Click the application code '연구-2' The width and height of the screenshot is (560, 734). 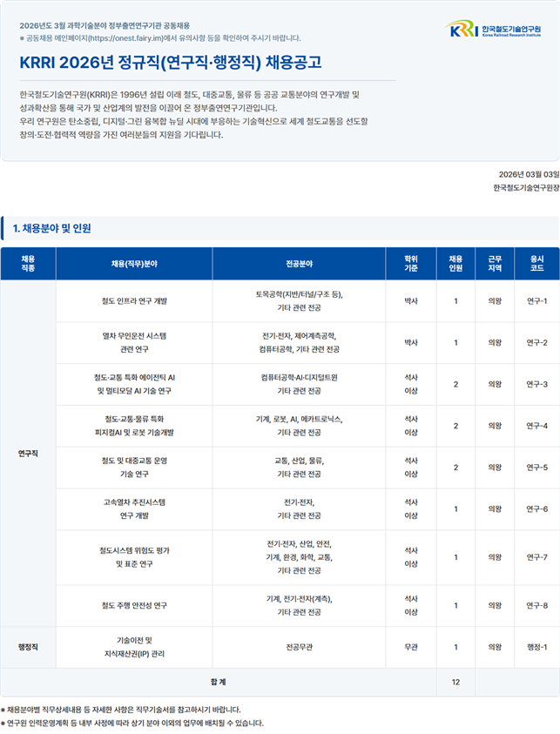[x=536, y=343]
